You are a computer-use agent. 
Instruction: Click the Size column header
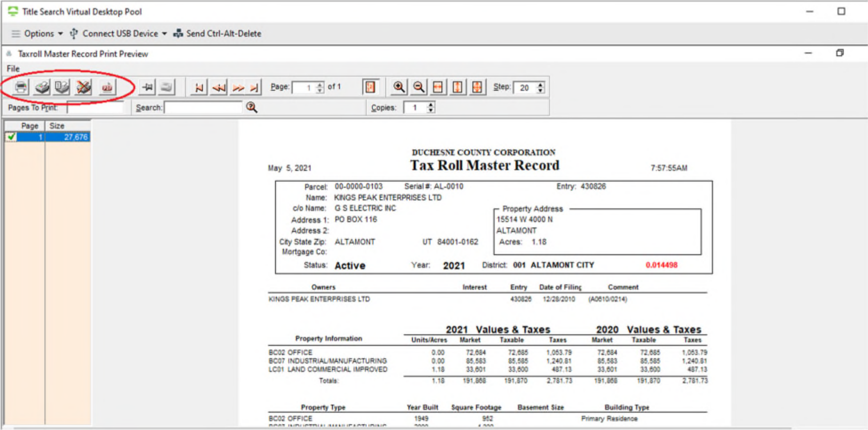(x=68, y=126)
